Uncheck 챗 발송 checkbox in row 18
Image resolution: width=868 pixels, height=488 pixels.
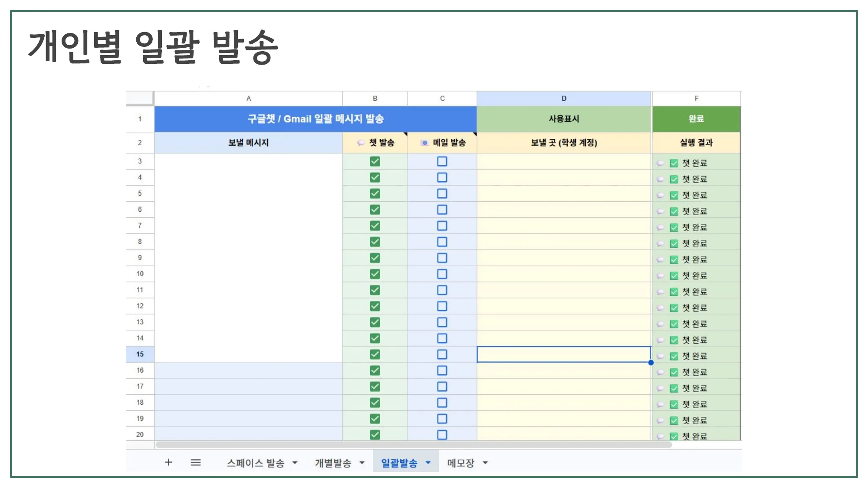coord(375,403)
